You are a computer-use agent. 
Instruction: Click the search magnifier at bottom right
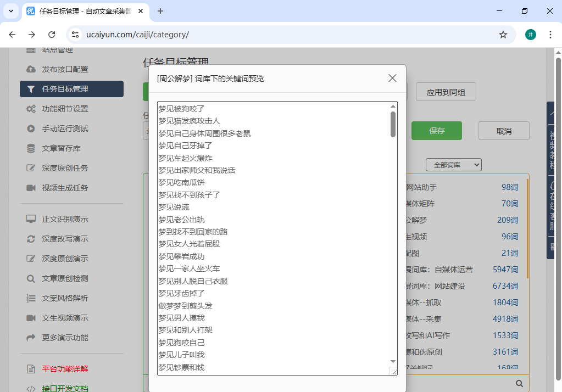coord(519,383)
